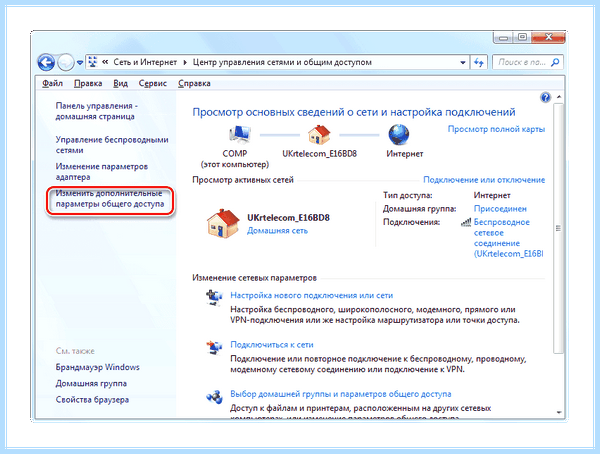Open 'Изменить дополнительные параметры общего доступа'
Image resolution: width=600 pixels, height=454 pixels.
click(110, 198)
